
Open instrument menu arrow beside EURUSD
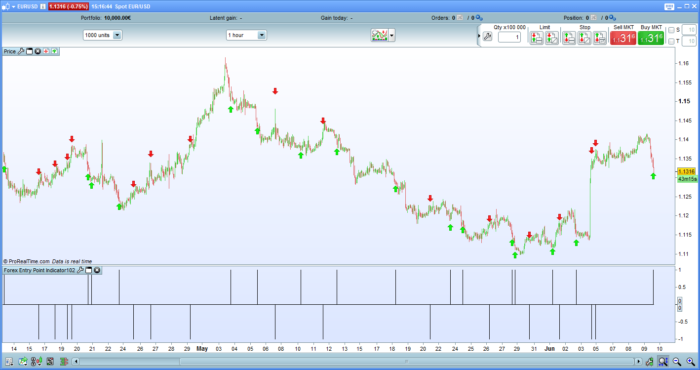[x=13, y=7]
